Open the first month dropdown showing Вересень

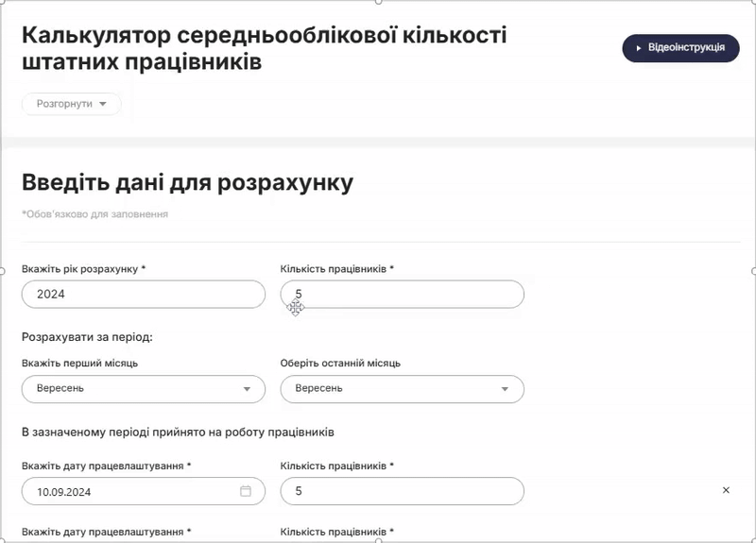coord(132,389)
